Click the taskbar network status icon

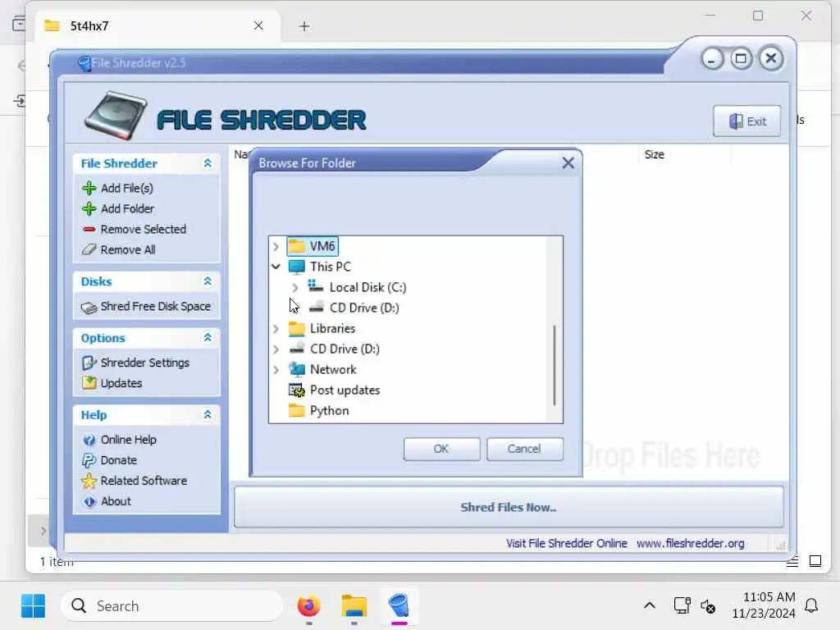click(682, 606)
